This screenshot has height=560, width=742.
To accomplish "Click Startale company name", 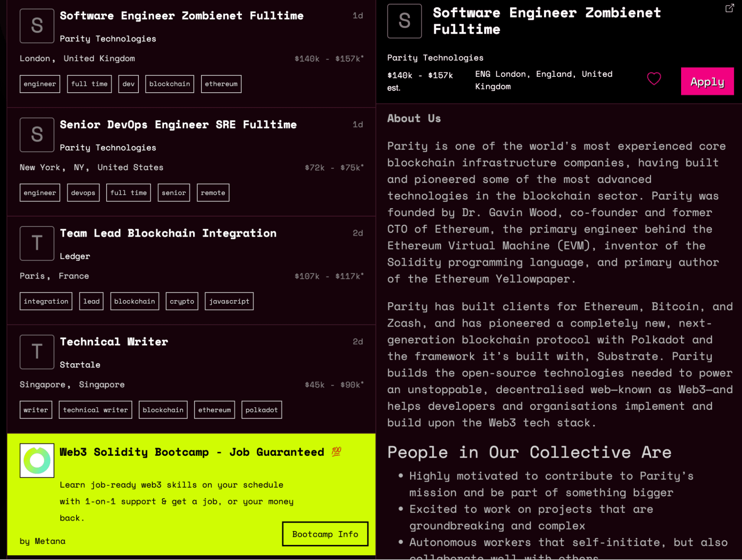I will (x=80, y=365).
